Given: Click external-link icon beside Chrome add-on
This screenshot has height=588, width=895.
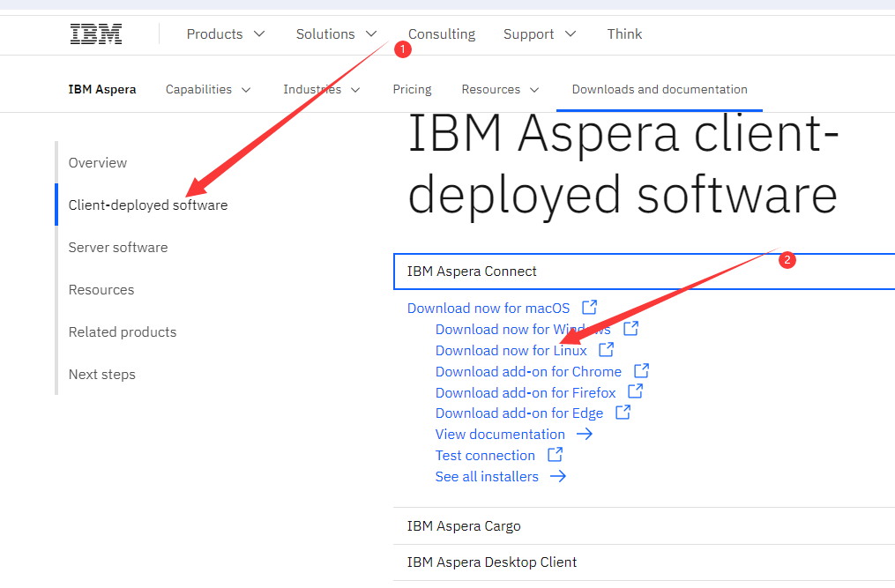Looking at the screenshot, I should coord(641,371).
